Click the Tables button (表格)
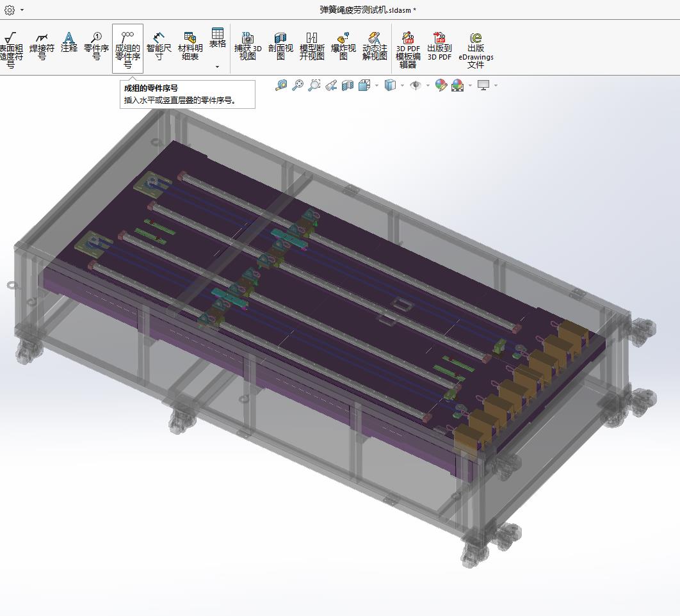680x616 pixels. point(217,38)
